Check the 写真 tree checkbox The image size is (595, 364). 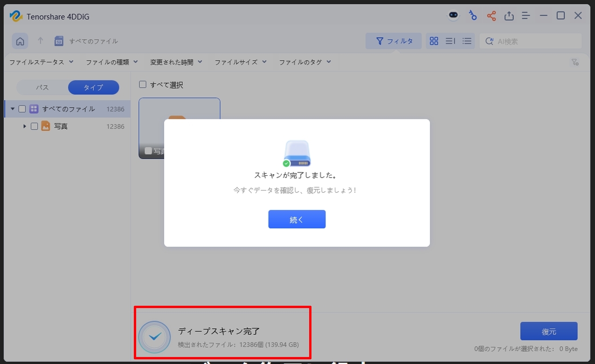coord(34,126)
